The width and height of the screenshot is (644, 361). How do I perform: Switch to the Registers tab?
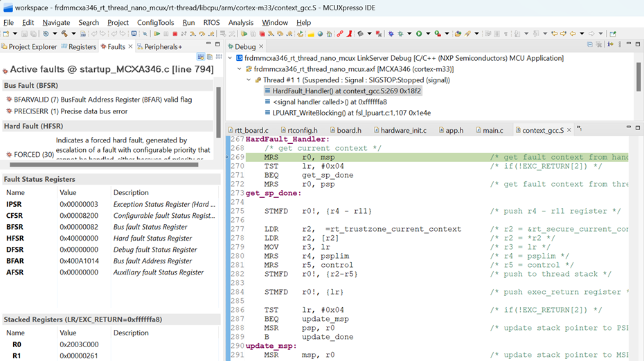pos(82,47)
